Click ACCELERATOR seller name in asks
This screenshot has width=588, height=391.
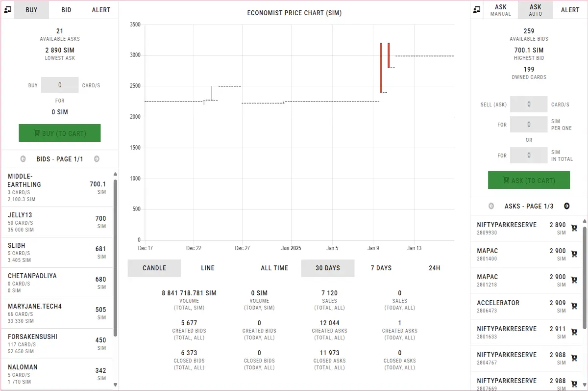tap(498, 303)
